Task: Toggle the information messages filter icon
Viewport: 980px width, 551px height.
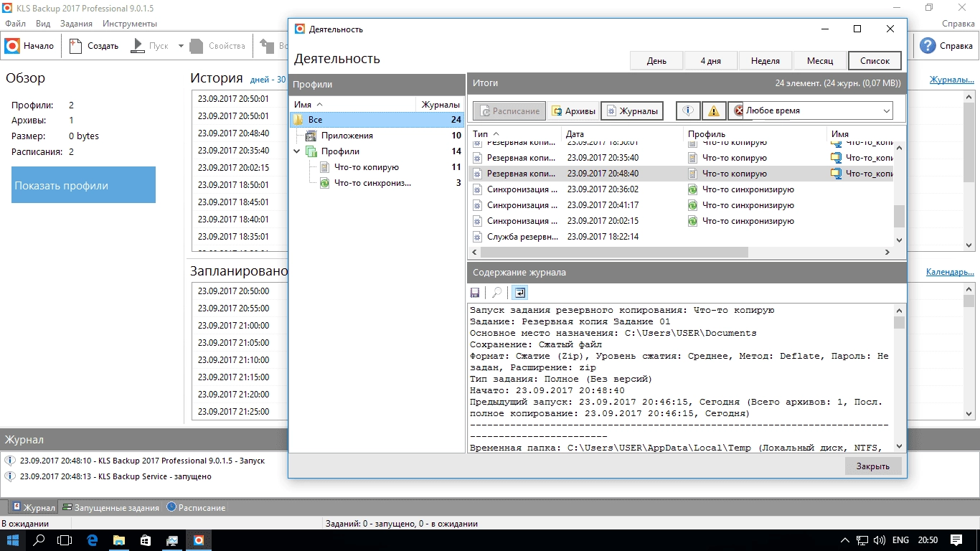Action: click(688, 111)
